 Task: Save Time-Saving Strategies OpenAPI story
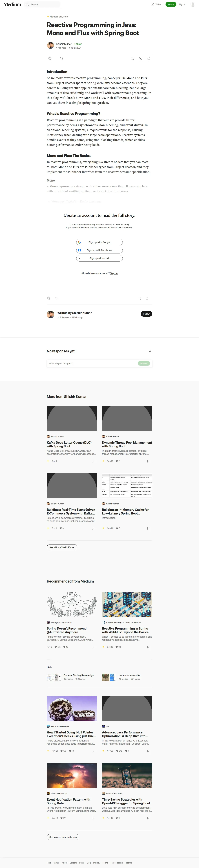tap(148, 818)
